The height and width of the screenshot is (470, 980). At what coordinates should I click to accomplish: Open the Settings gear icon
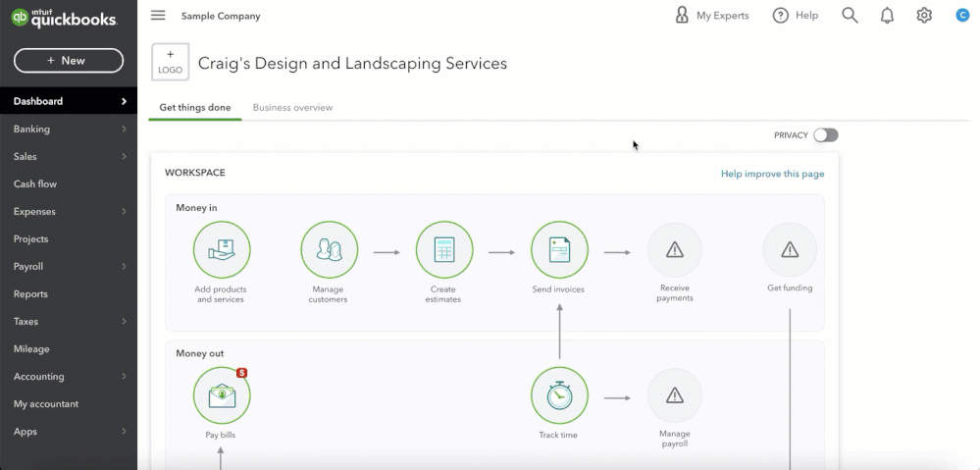(x=924, y=16)
